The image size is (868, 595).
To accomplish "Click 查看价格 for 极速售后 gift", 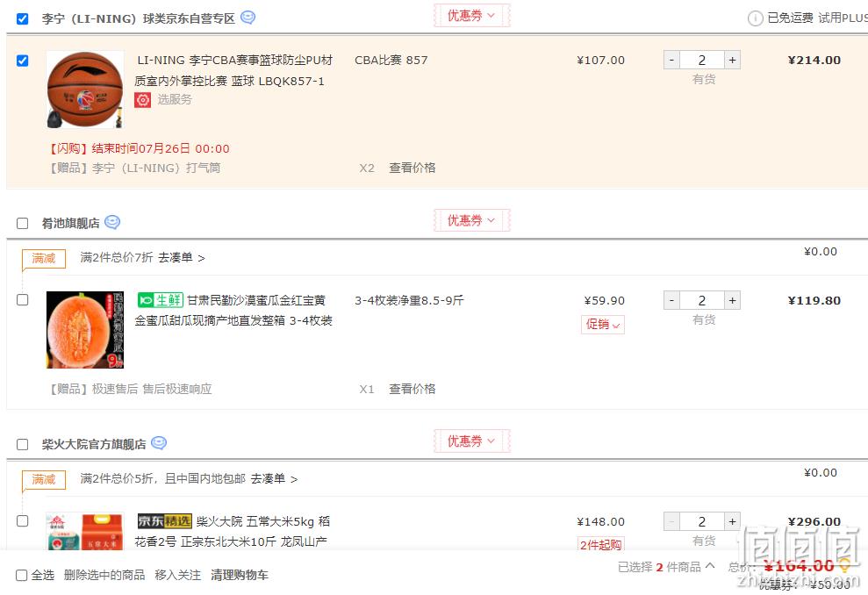I will [412, 389].
